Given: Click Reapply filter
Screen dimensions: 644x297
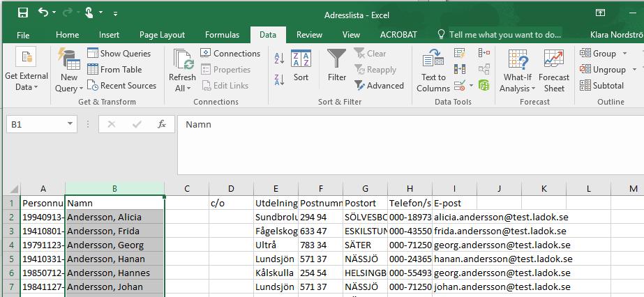Looking at the screenshot, I should coord(375,69).
